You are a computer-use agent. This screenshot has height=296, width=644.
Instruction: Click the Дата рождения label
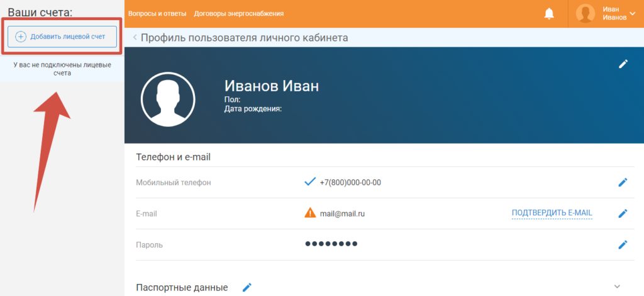click(x=253, y=110)
